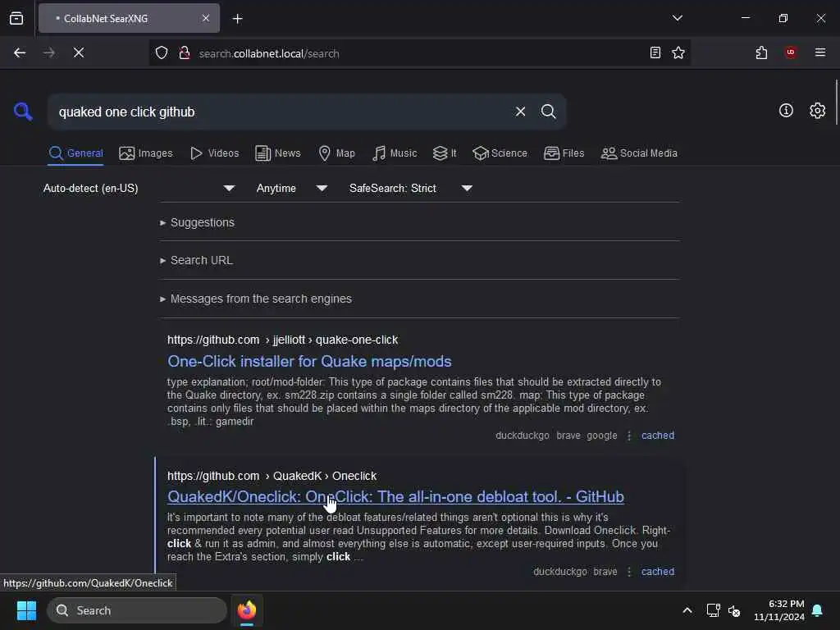Switch to the Science tab
840x630 pixels.
(x=500, y=153)
